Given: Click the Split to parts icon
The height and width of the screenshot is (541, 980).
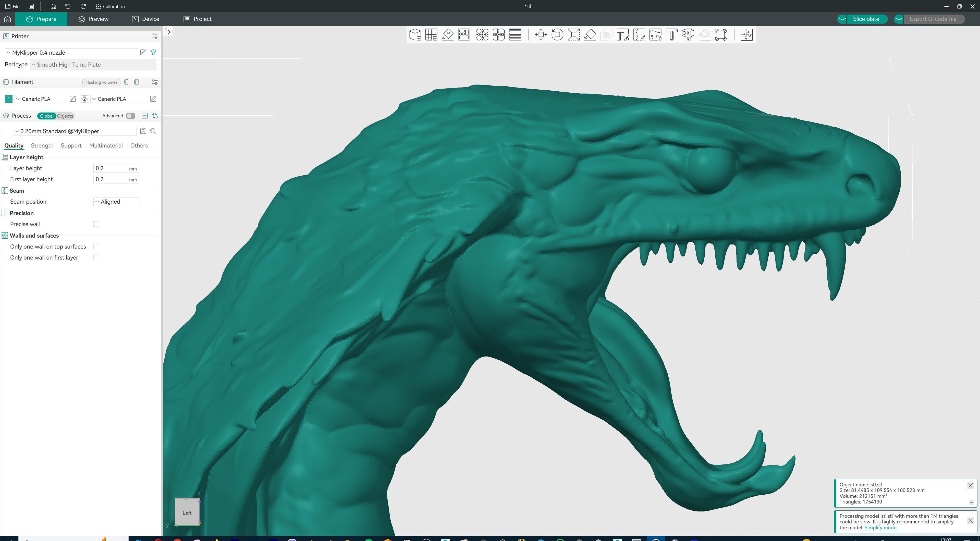Looking at the screenshot, I should 498,35.
